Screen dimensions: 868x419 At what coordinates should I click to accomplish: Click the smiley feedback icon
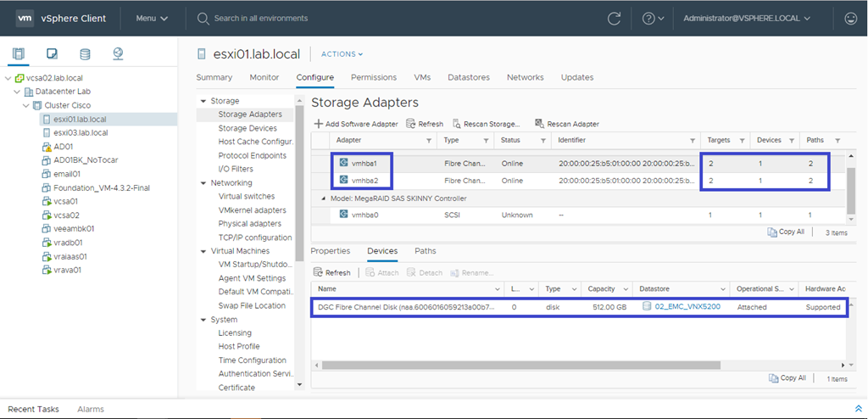point(850,18)
